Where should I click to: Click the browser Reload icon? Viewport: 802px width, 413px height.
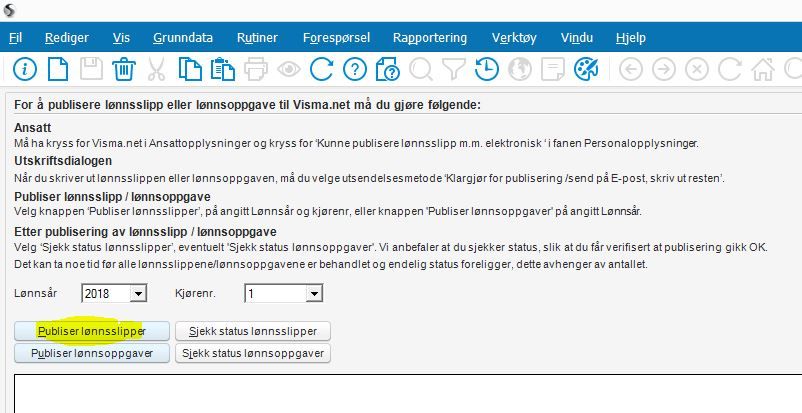click(x=730, y=69)
